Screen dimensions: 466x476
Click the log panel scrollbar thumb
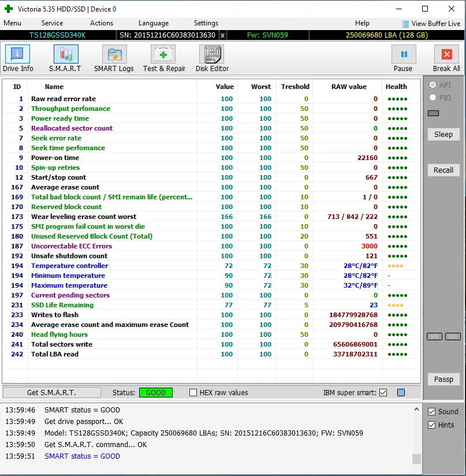coord(416,459)
